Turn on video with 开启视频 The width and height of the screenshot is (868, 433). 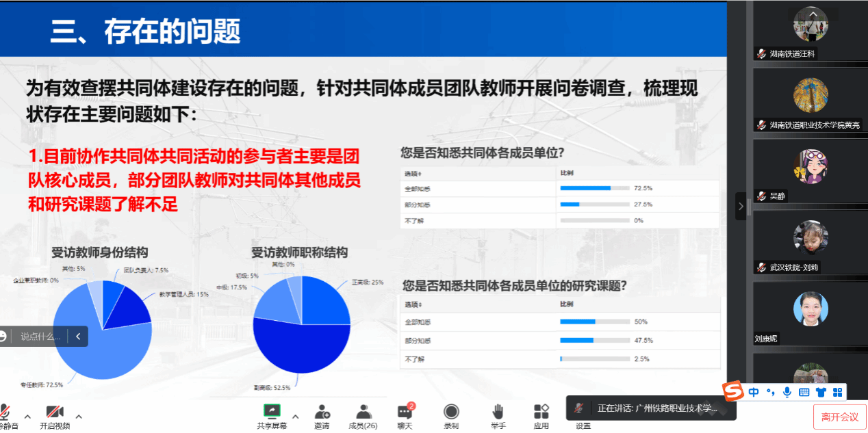click(x=55, y=415)
